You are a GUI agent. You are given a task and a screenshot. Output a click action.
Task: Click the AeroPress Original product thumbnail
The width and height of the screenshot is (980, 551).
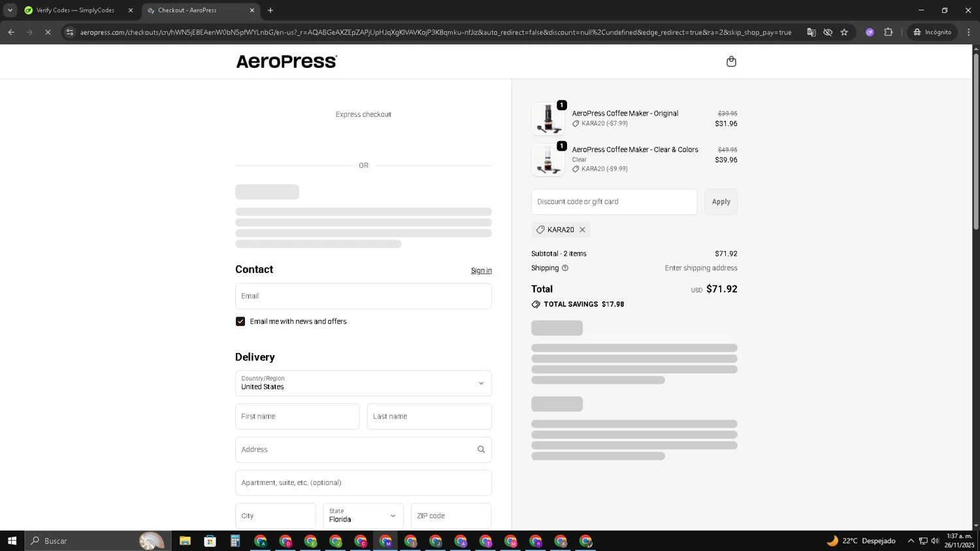click(x=548, y=119)
